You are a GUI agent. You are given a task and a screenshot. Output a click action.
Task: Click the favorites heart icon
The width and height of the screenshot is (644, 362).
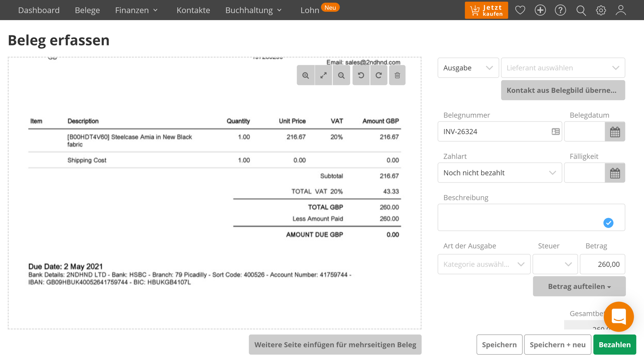tap(520, 10)
